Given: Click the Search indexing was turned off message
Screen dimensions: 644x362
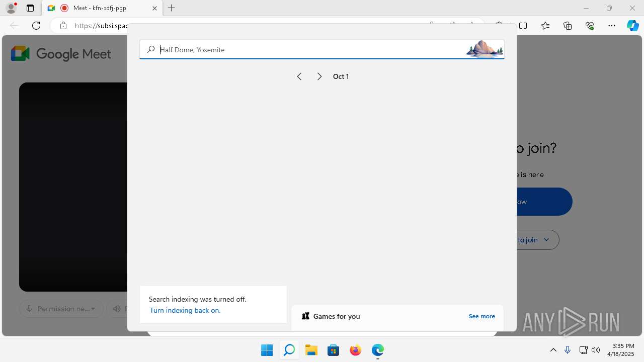Looking at the screenshot, I should (198, 299).
